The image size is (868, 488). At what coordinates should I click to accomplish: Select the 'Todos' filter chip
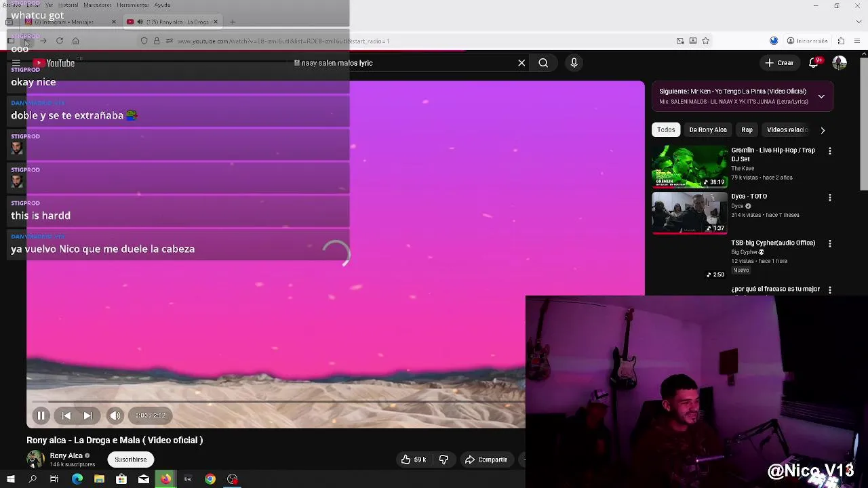666,129
